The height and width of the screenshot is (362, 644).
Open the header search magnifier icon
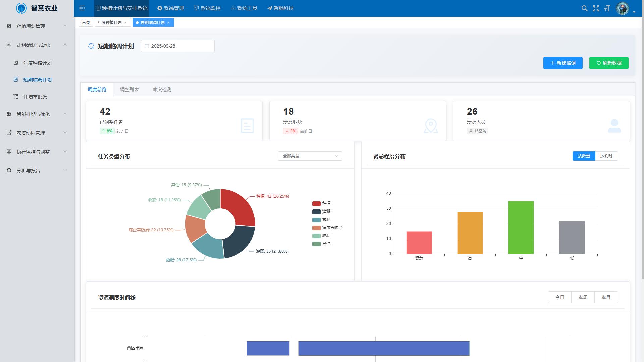[584, 8]
